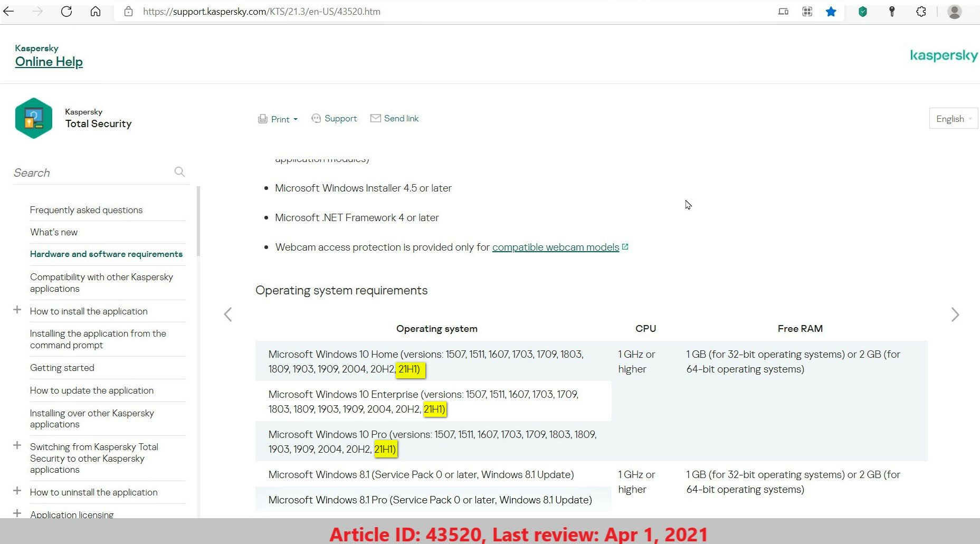Open How to update the application topic
The height and width of the screenshot is (544, 980).
[92, 390]
